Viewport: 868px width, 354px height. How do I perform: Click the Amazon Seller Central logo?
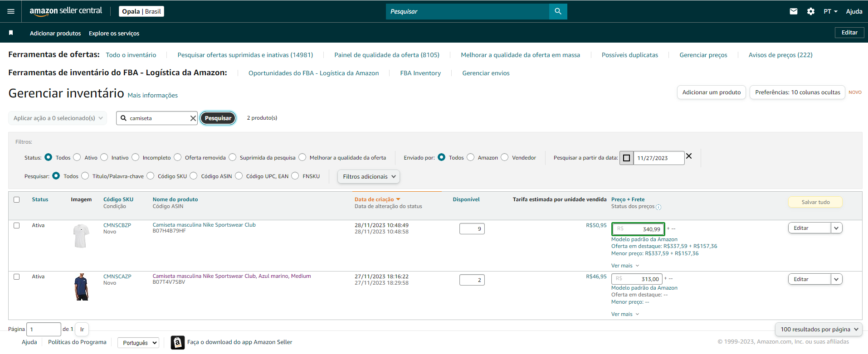66,11
